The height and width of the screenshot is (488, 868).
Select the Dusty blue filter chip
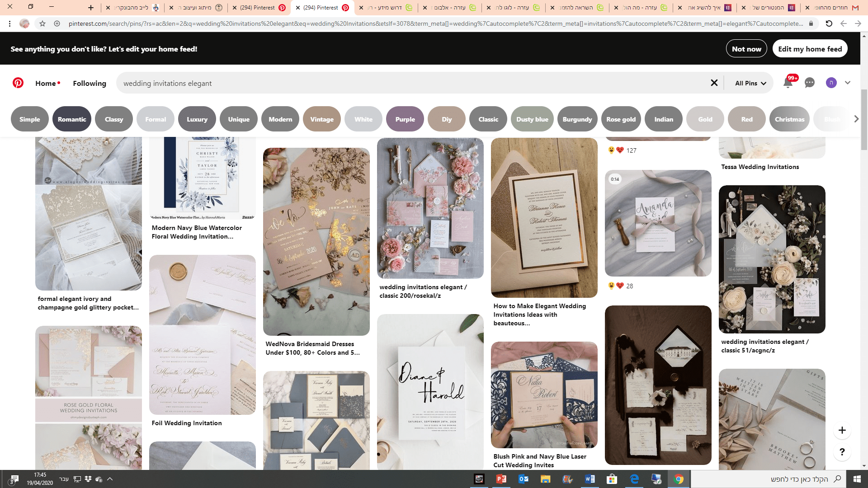532,119
